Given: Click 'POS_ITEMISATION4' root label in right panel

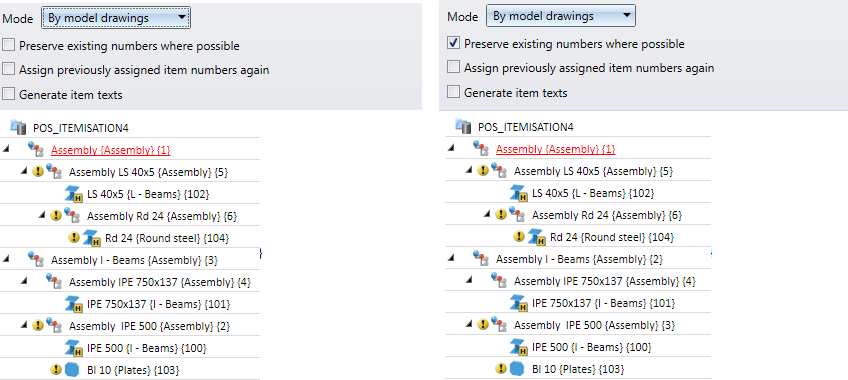Looking at the screenshot, I should 526,127.
